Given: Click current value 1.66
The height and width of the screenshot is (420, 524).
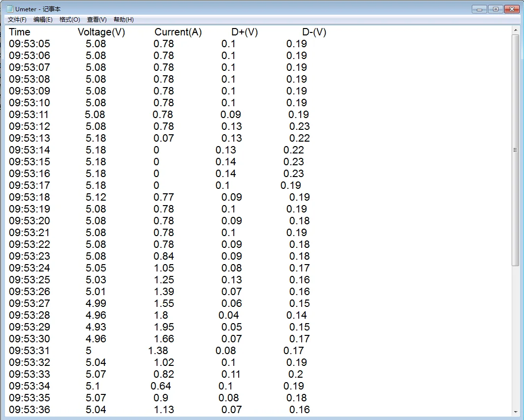Looking at the screenshot, I should (164, 339).
